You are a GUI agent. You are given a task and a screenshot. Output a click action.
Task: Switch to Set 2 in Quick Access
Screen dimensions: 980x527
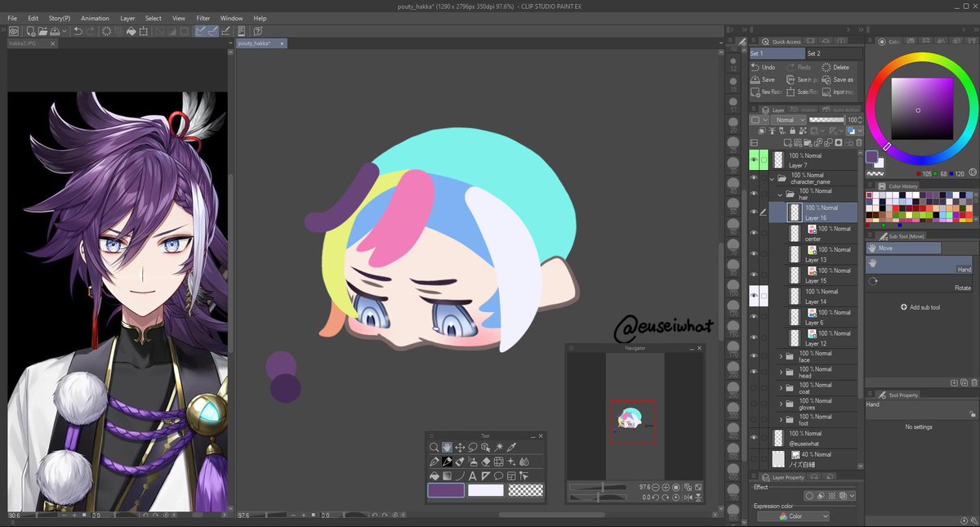833,53
